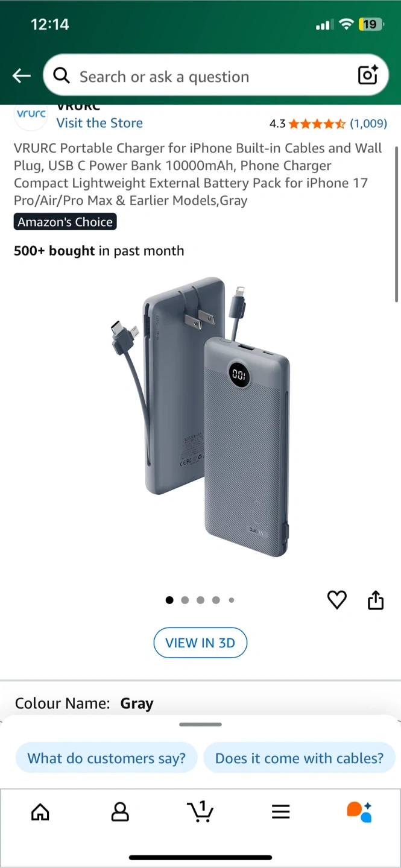The image size is (401, 868).
Task: Open the 1,009 ratings link
Action: pos(368,124)
